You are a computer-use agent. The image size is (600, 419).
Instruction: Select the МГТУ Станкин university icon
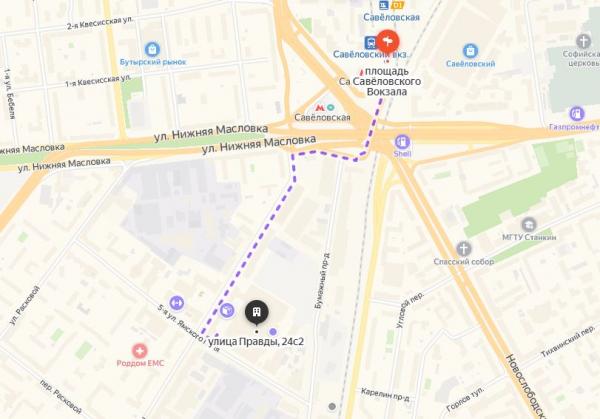click(x=529, y=225)
